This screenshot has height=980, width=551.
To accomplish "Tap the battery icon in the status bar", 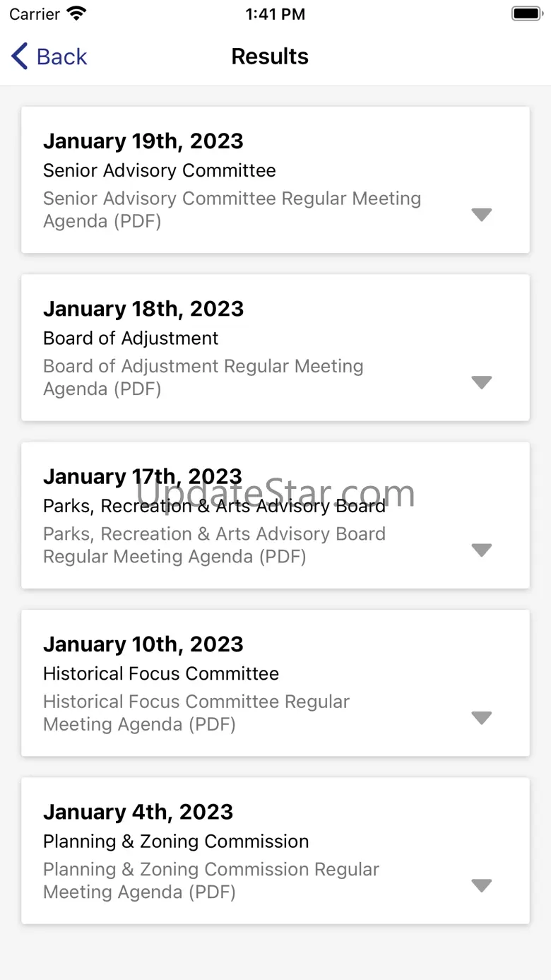I will (526, 14).
